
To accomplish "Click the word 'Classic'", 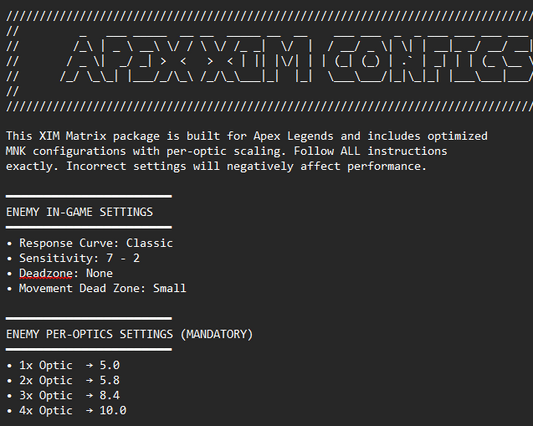I will click(150, 243).
